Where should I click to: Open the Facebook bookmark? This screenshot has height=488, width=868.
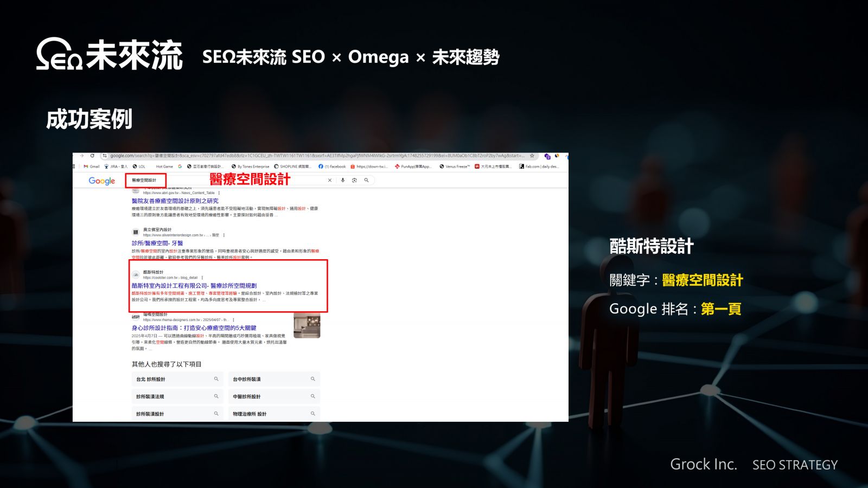[332, 166]
